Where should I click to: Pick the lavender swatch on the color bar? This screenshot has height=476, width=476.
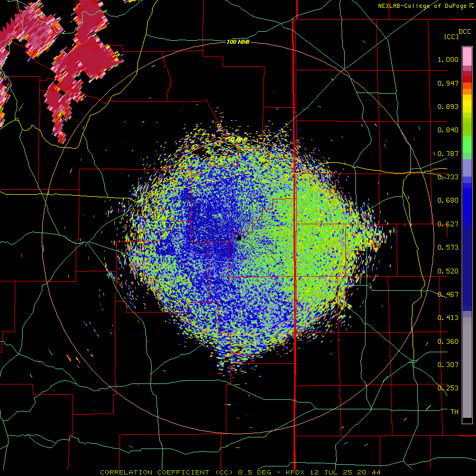coord(467,168)
